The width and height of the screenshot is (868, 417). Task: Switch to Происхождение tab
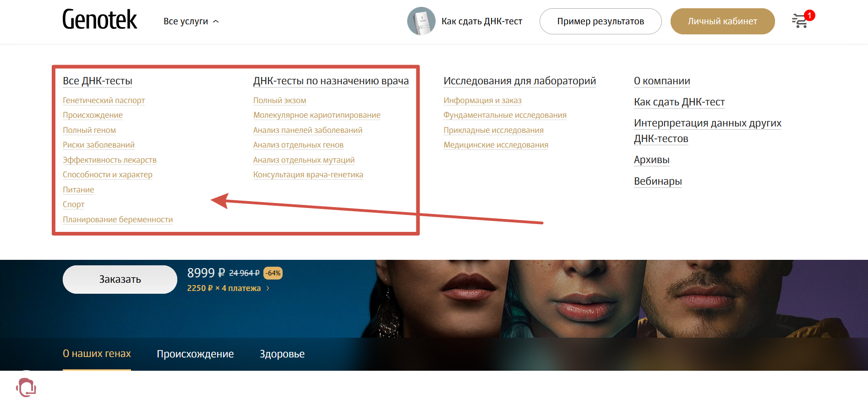pos(195,354)
